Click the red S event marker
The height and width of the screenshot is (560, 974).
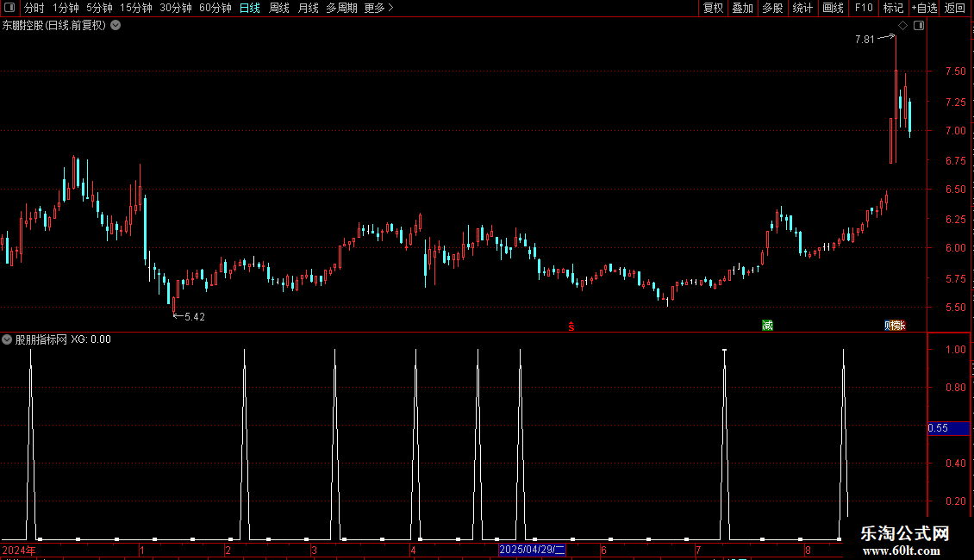click(571, 326)
